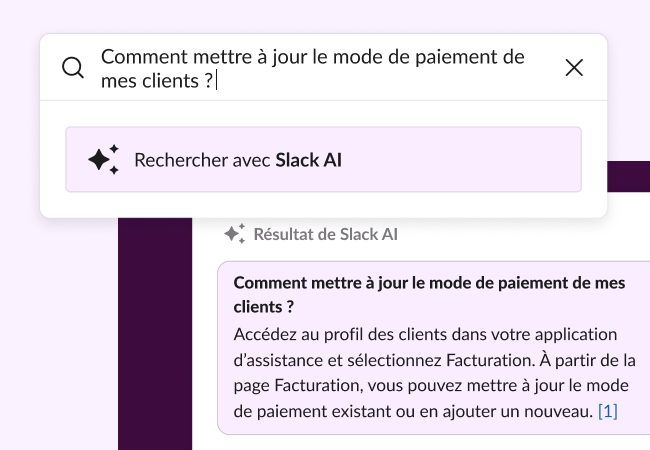650x450 pixels.
Task: Click the sparkle icon beside Résultat de Slack AI
Action: (234, 234)
